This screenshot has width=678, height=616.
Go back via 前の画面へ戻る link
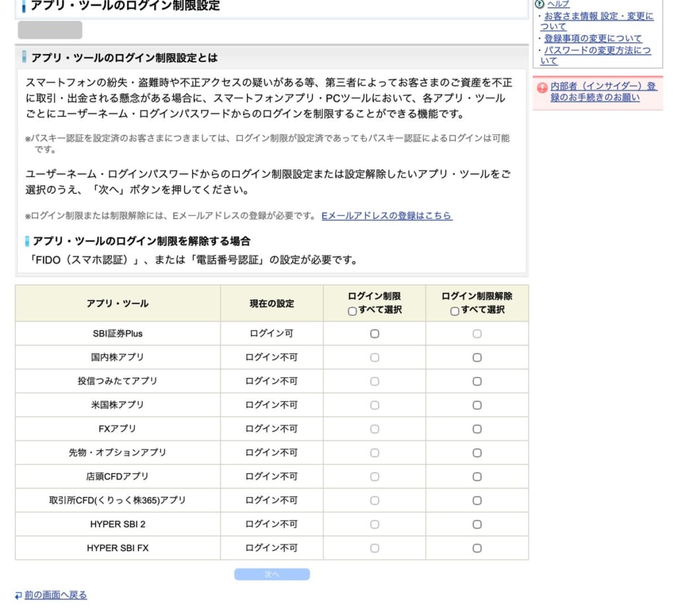tap(56, 595)
